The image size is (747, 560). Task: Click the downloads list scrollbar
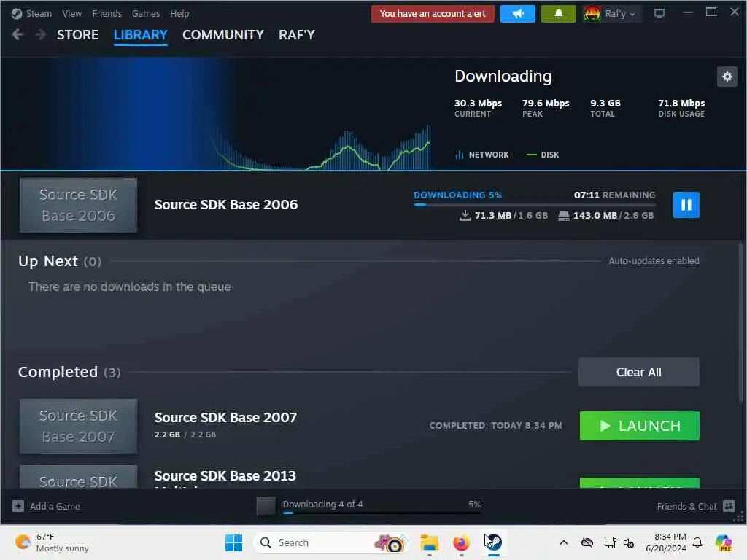741,324
